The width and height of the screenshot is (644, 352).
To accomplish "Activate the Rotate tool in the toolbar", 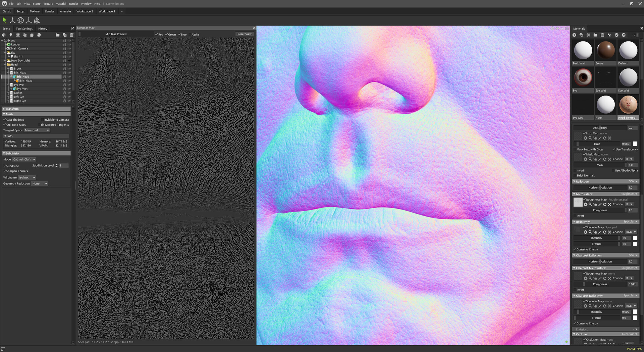I will pyautogui.click(x=20, y=20).
